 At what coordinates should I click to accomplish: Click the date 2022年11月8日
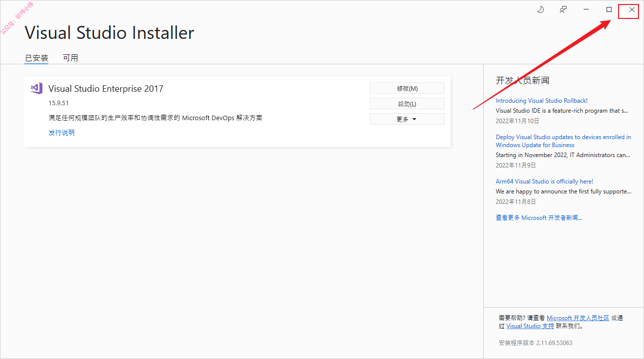point(516,202)
